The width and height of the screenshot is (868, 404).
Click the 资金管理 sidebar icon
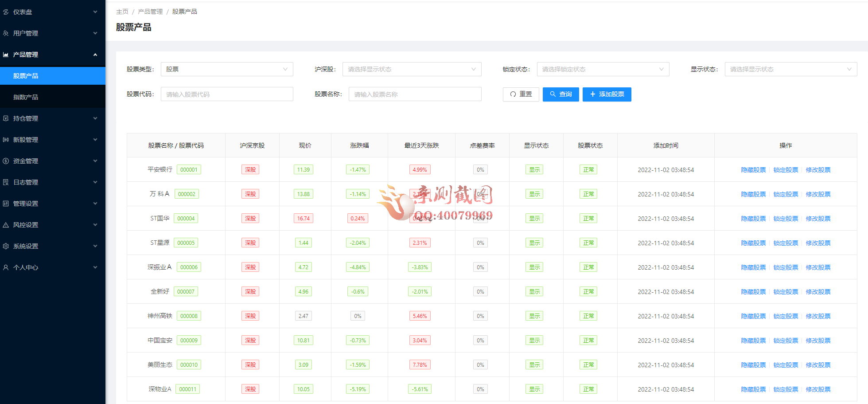6,161
